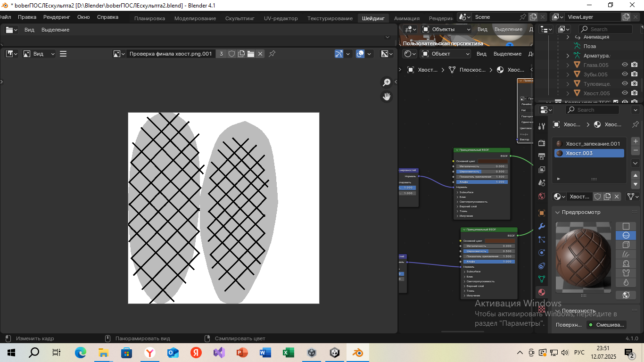This screenshot has height=362, width=644.
Task: Toggle overlays in the image editor
Action: coord(361,54)
